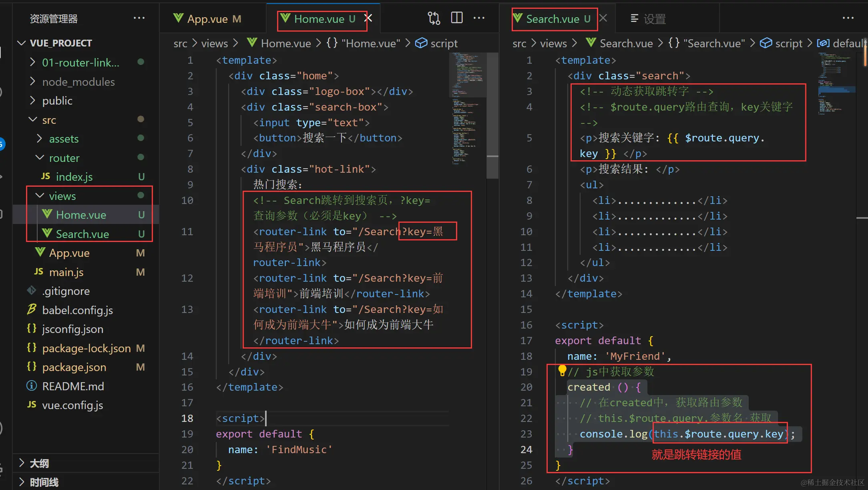This screenshot has width=868, height=490.
Task: Click the git icon beside .gitignore
Action: point(32,290)
